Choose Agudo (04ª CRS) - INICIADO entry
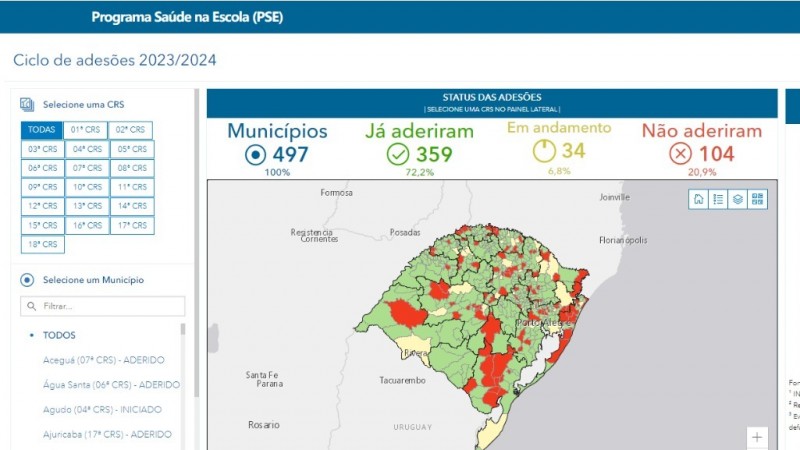Screen dimensions: 800x450 102,409
